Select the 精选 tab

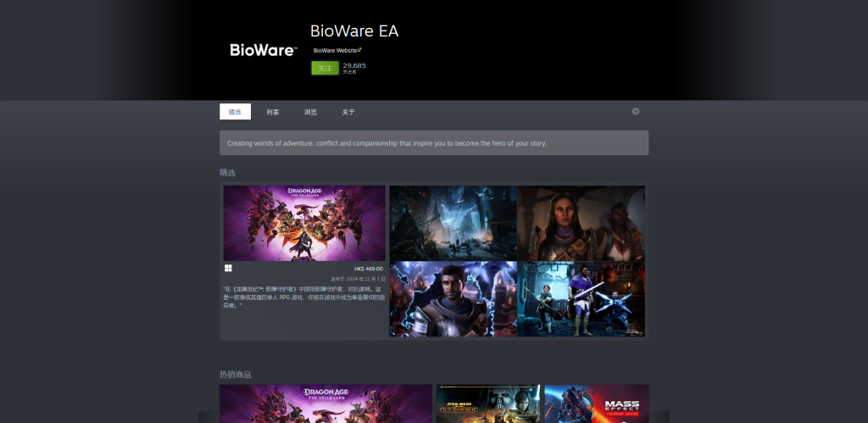pyautogui.click(x=236, y=112)
